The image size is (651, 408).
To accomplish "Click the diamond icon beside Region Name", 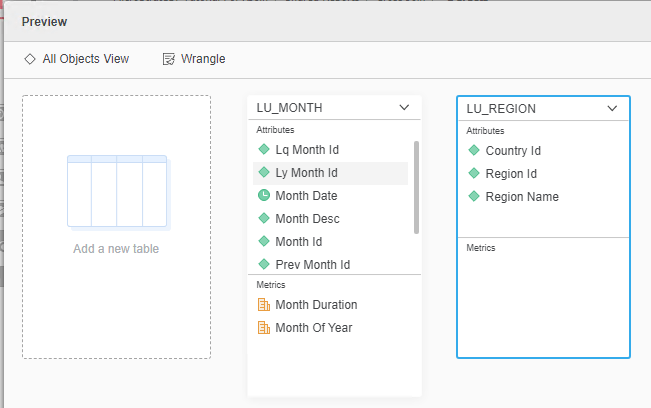I will [x=474, y=197].
